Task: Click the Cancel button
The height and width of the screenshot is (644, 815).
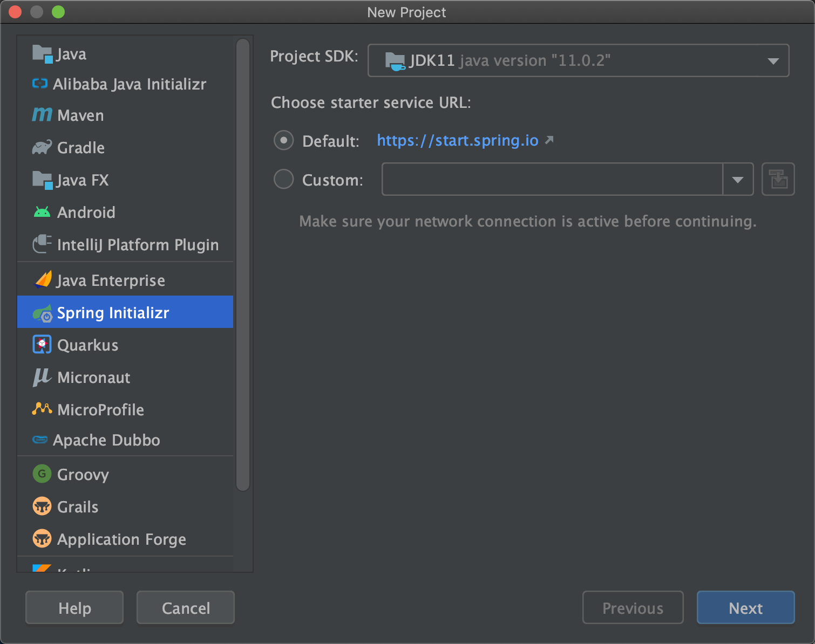Action: (186, 607)
